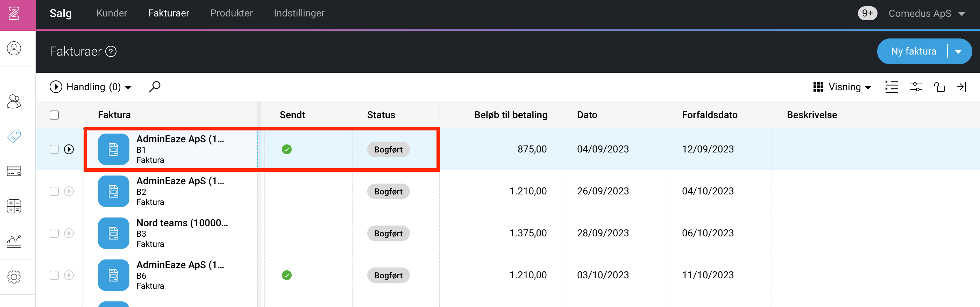Image resolution: width=980 pixels, height=307 pixels.
Task: Open the credit card payments sidebar icon
Action: click(14, 171)
